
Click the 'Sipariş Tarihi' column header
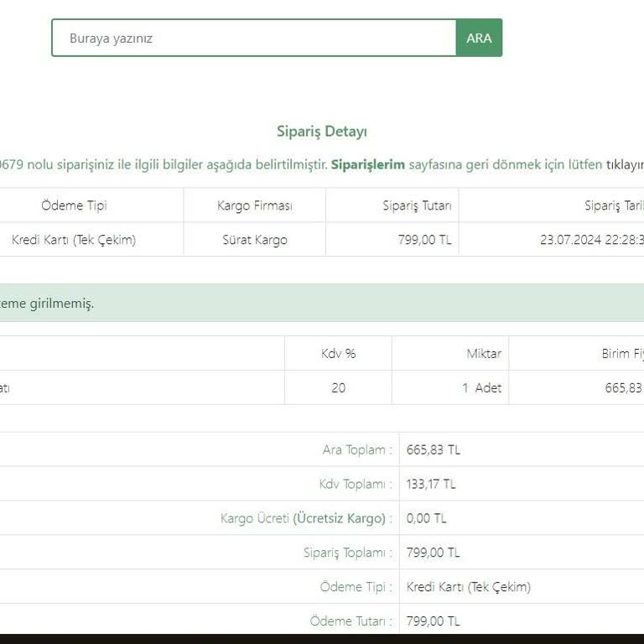[x=614, y=205]
